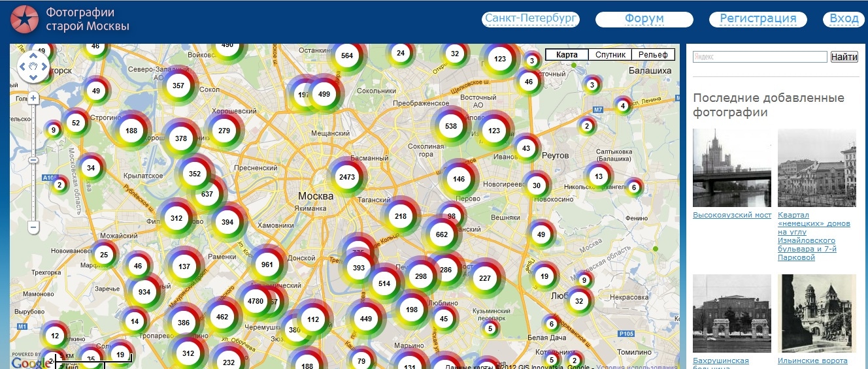The image size is (868, 369).
Task: Open the Форум page
Action: coord(644,19)
